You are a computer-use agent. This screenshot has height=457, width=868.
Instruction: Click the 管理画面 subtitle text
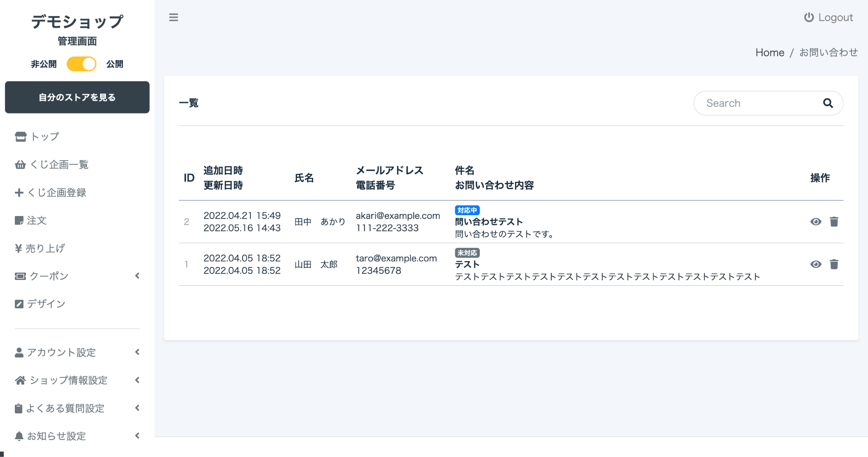(77, 41)
